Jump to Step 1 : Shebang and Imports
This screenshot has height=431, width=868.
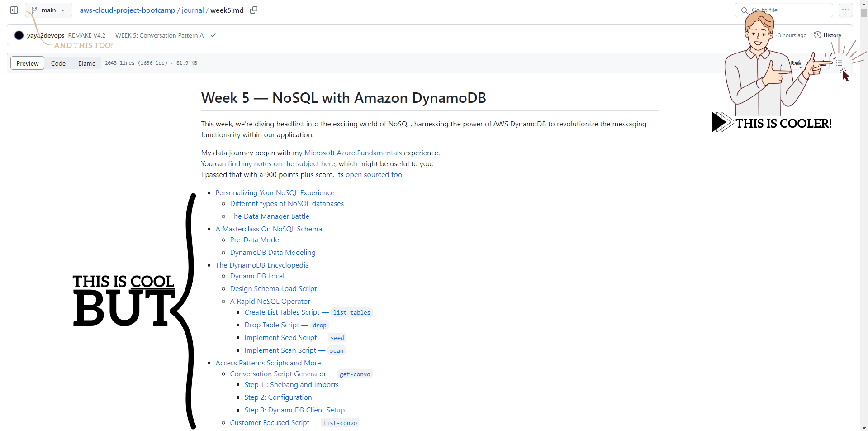pyautogui.click(x=292, y=385)
